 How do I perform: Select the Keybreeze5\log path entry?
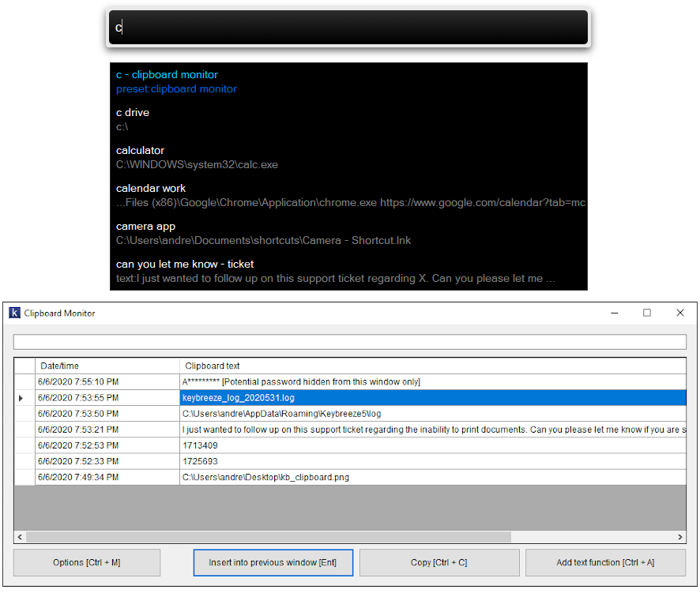[x=433, y=414]
